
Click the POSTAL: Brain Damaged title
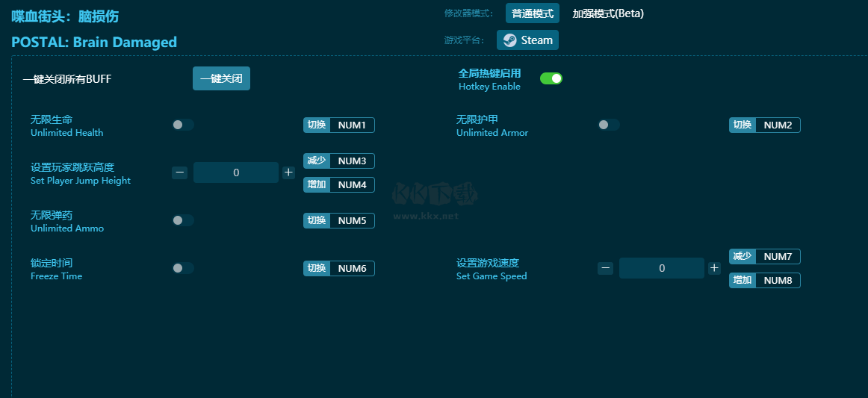[x=94, y=42]
